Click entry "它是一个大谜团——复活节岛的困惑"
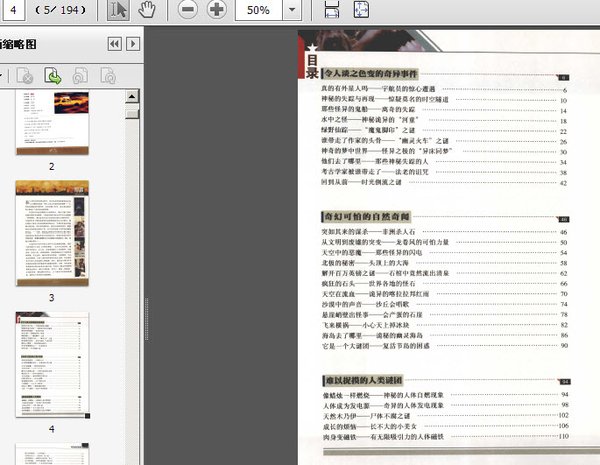 click(375, 346)
